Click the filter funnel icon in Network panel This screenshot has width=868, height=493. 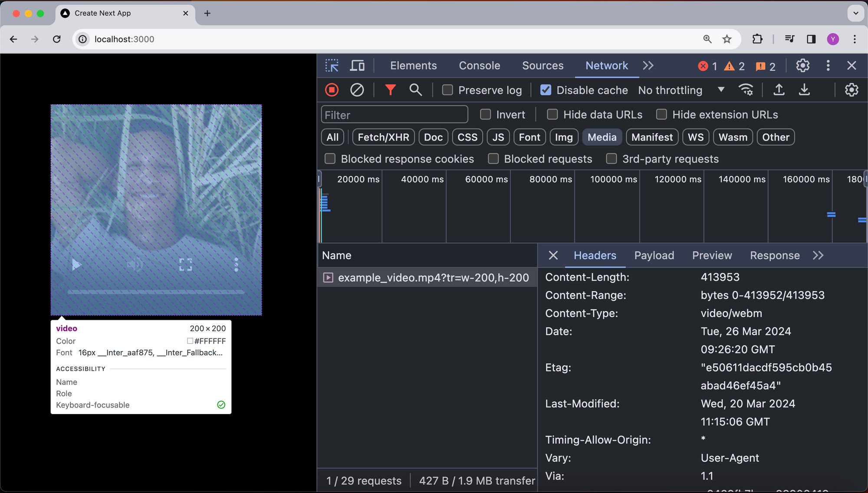389,90
